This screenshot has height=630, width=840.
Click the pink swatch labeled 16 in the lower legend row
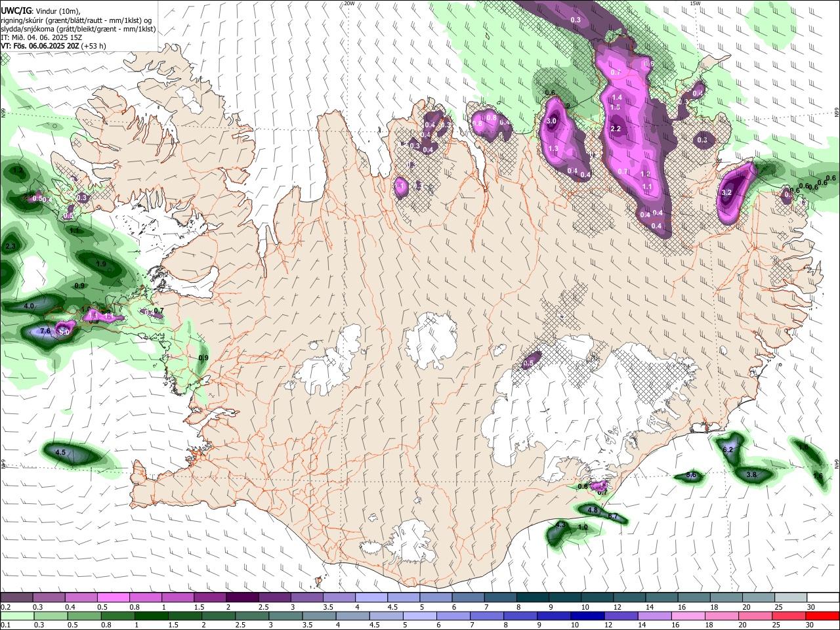point(688,616)
